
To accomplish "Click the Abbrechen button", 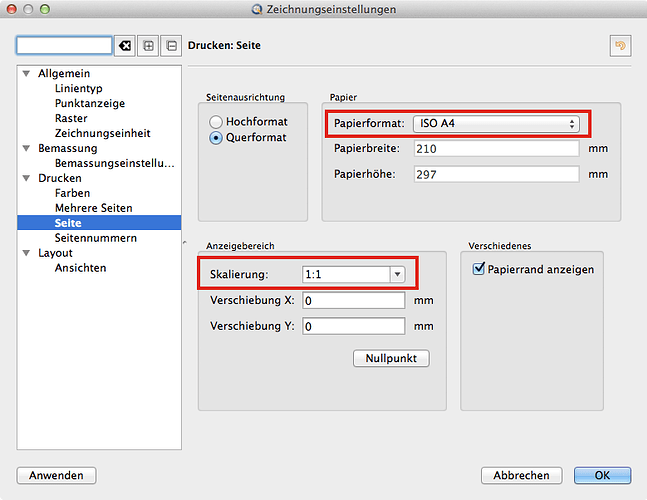I will click(520, 475).
